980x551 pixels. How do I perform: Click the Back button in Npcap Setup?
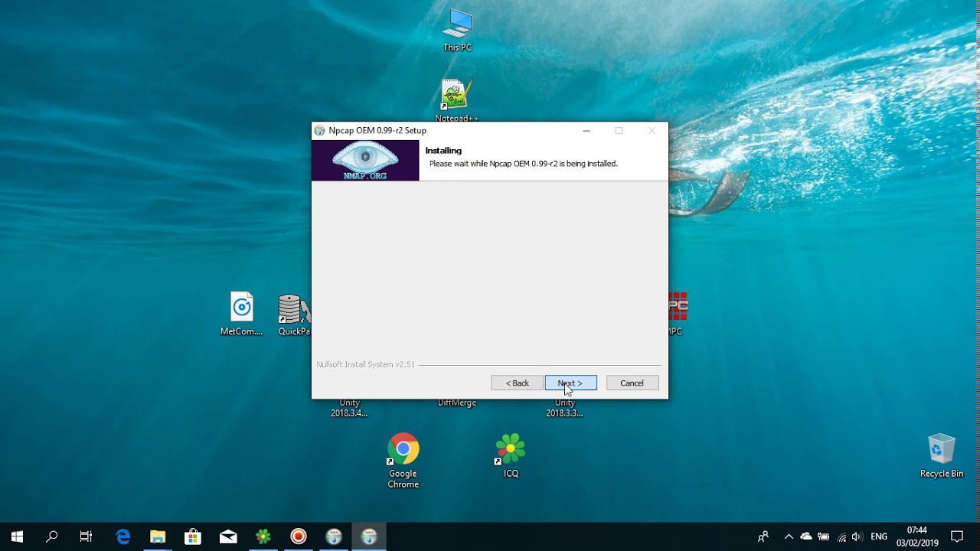[517, 383]
